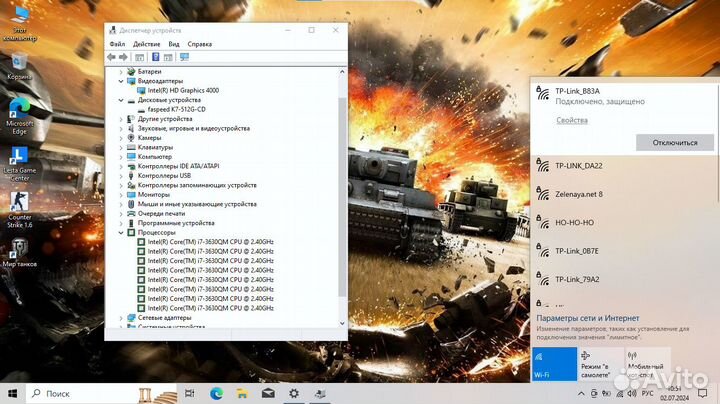The image size is (720, 404).
Task: Go back using Device Manager toolbar arrow
Action: tap(111, 57)
